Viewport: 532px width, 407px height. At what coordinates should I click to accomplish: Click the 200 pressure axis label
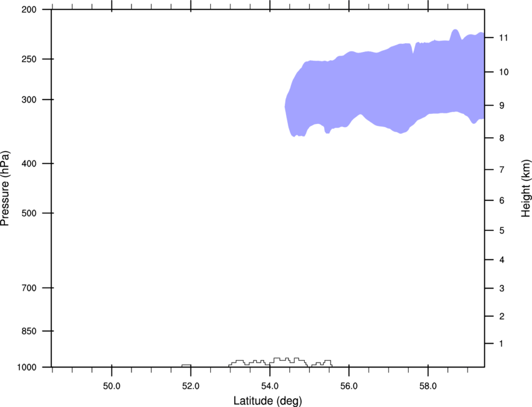coord(29,9)
